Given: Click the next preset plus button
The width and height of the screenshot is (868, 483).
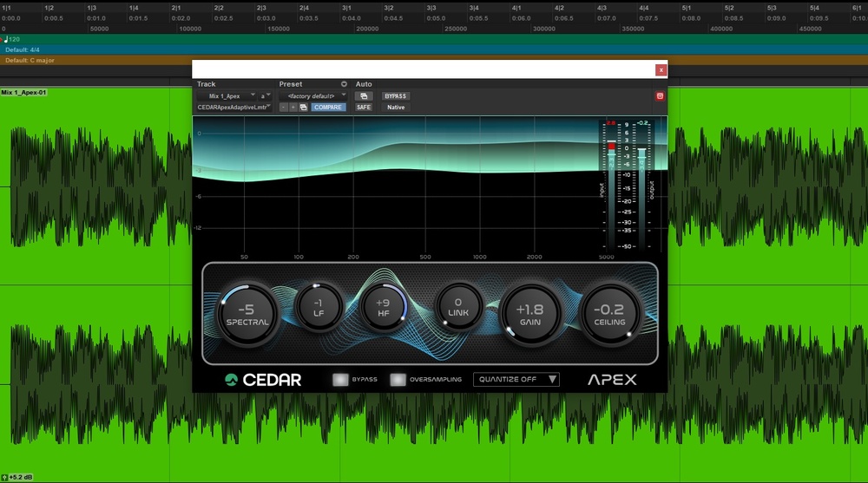Looking at the screenshot, I should 293,108.
